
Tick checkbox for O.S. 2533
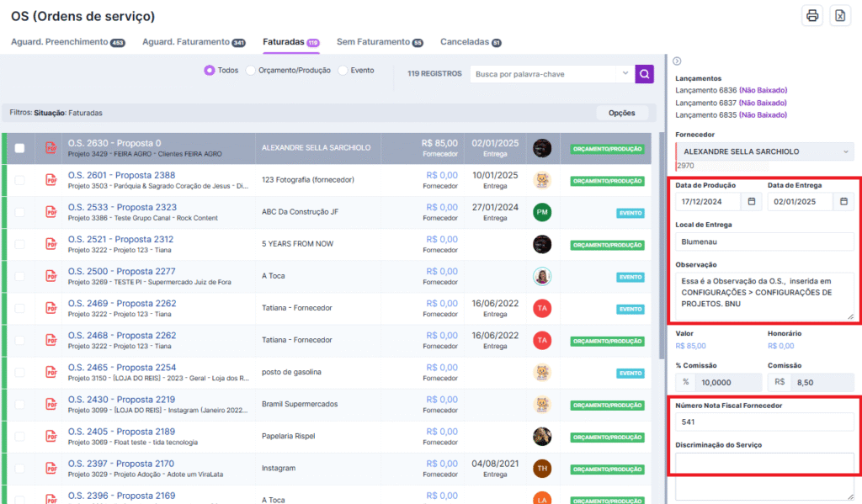pos(19,211)
